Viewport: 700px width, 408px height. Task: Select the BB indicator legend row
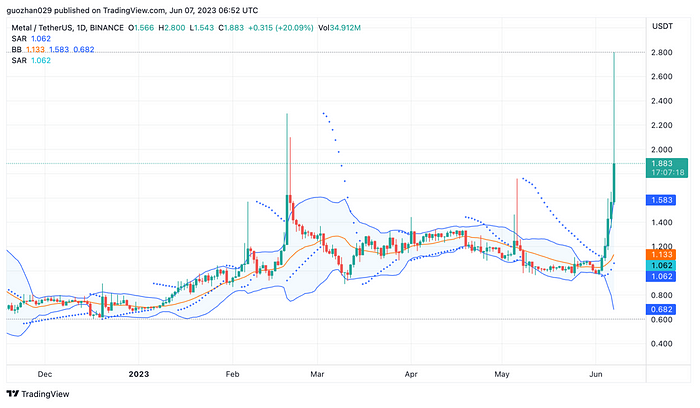[x=53, y=50]
